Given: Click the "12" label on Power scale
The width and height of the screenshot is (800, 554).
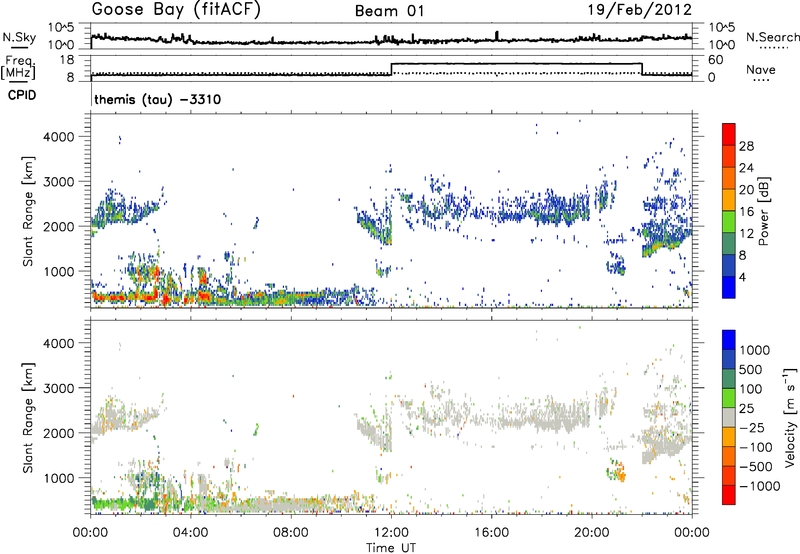Looking at the screenshot, I should (746, 234).
